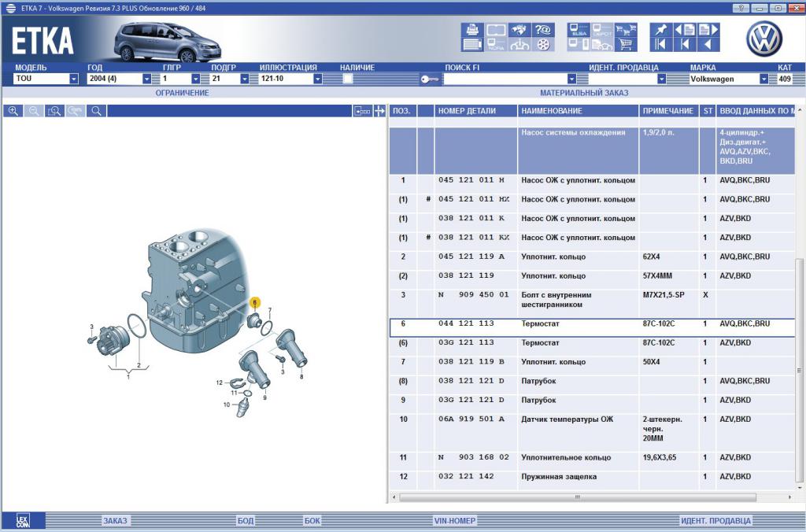Click the steering gauge icon

519,45
